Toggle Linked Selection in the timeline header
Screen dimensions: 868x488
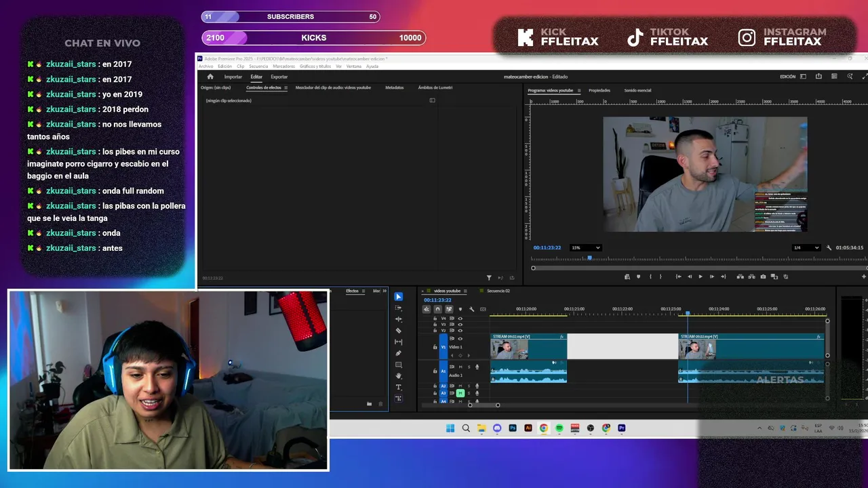[x=449, y=309]
